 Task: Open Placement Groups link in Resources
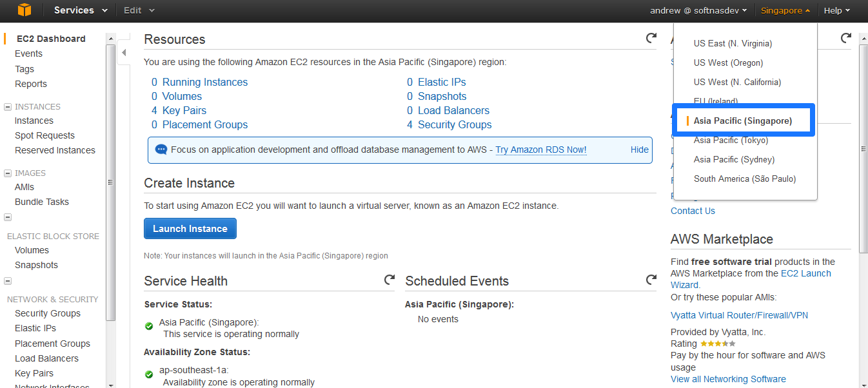205,125
